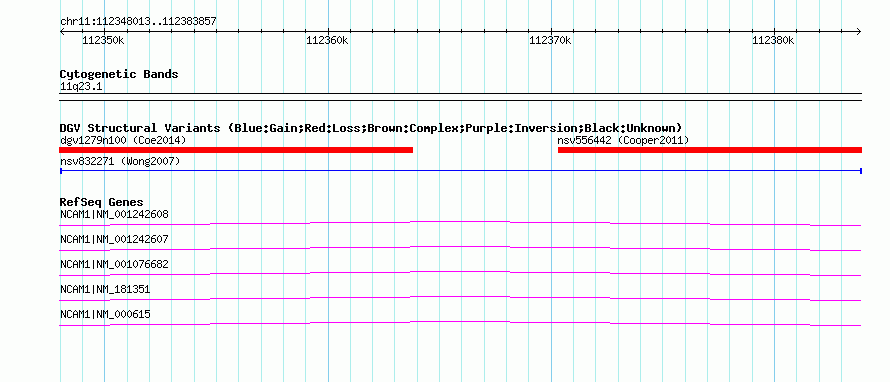Click the dgv1279n100 (Coe2014) variant label
This screenshot has width=890, height=382.
123,140
